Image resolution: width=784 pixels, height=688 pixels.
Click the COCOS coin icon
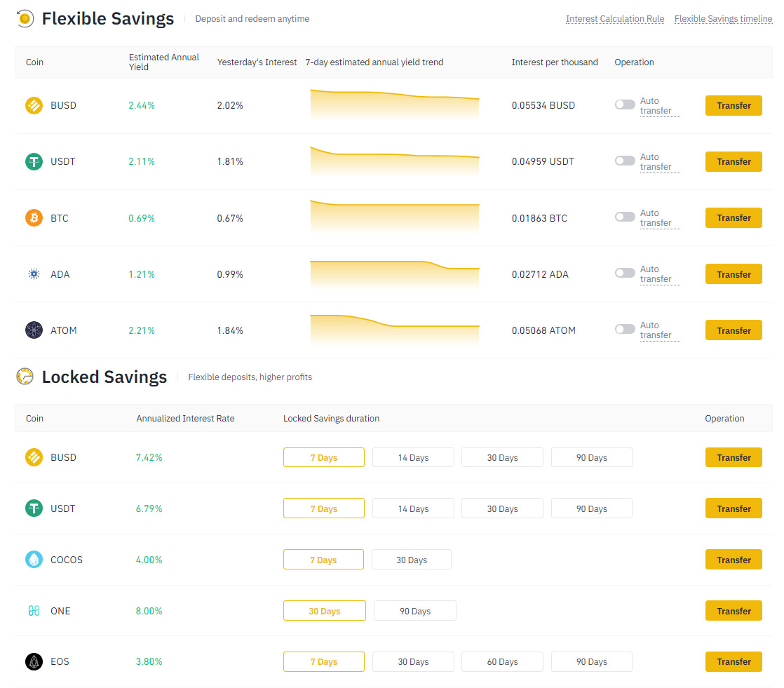pos(34,560)
